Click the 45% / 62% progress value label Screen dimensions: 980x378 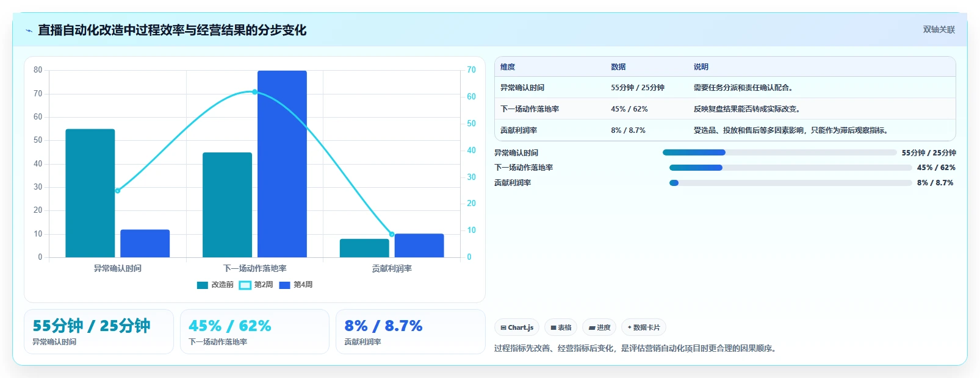(x=936, y=168)
